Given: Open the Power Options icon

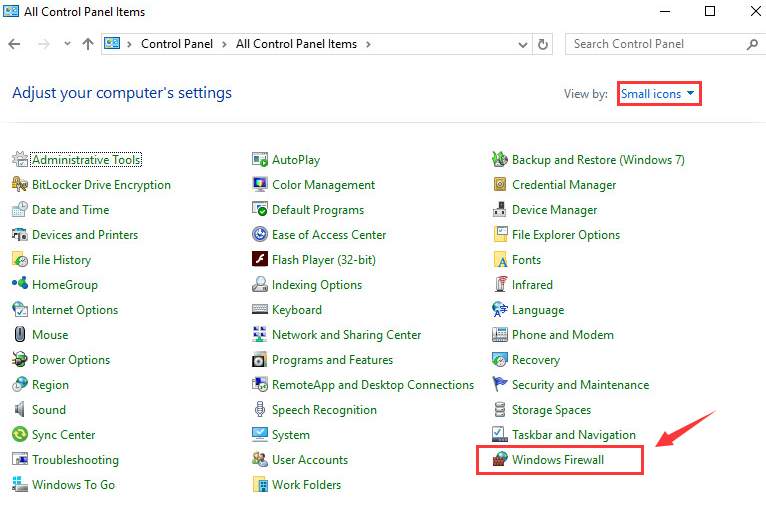Looking at the screenshot, I should pos(20,360).
